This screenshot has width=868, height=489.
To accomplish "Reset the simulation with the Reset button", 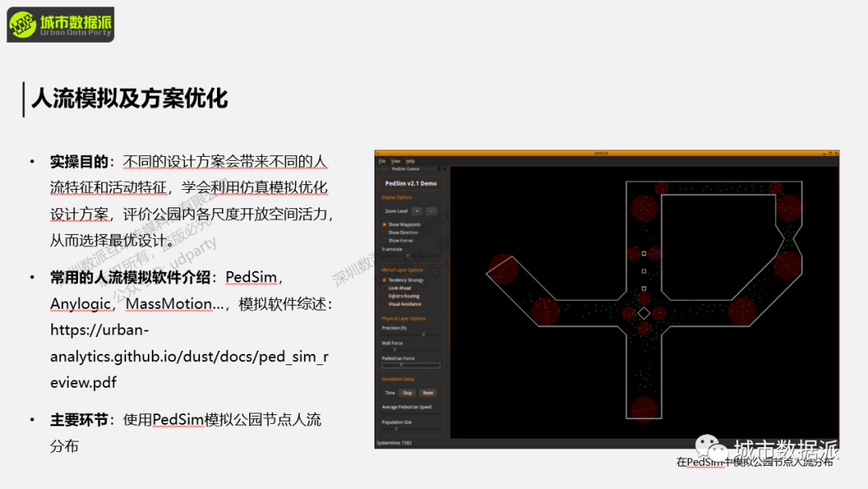I will (428, 392).
